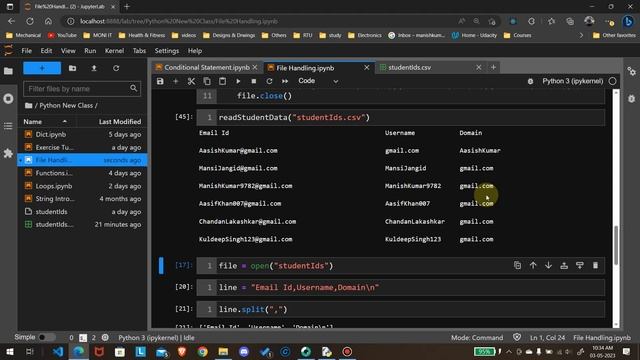Open Table of Contents sidebar

click(8, 126)
